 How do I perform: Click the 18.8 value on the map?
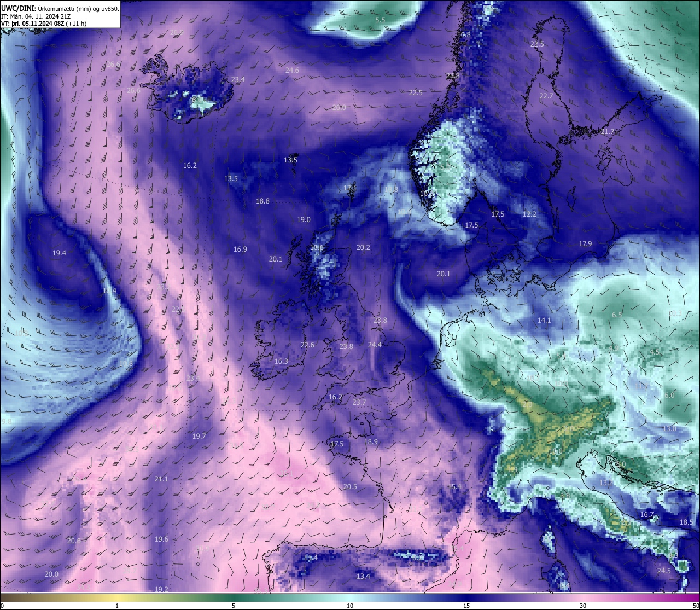pos(262,201)
